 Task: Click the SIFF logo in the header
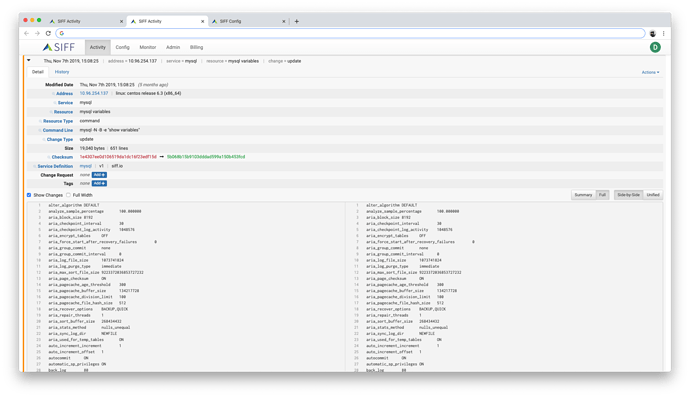click(x=59, y=47)
